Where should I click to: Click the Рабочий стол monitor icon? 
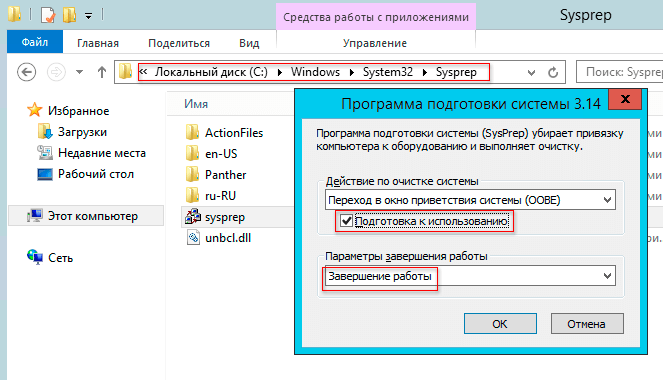pyautogui.click(x=44, y=174)
